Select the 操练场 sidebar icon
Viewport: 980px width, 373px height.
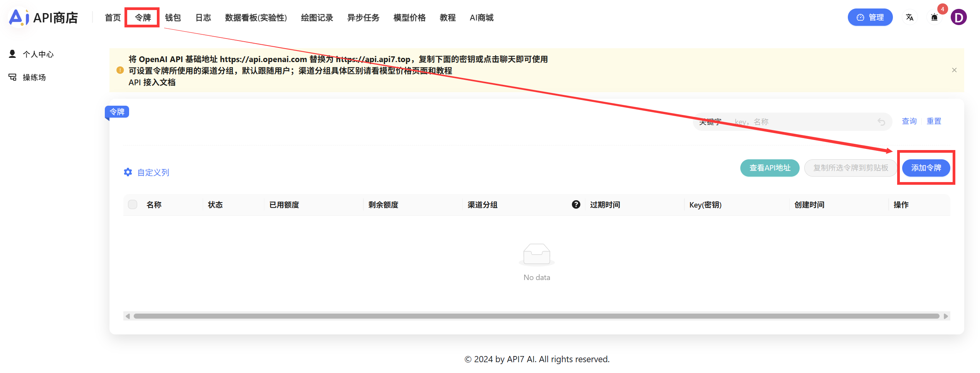(13, 77)
